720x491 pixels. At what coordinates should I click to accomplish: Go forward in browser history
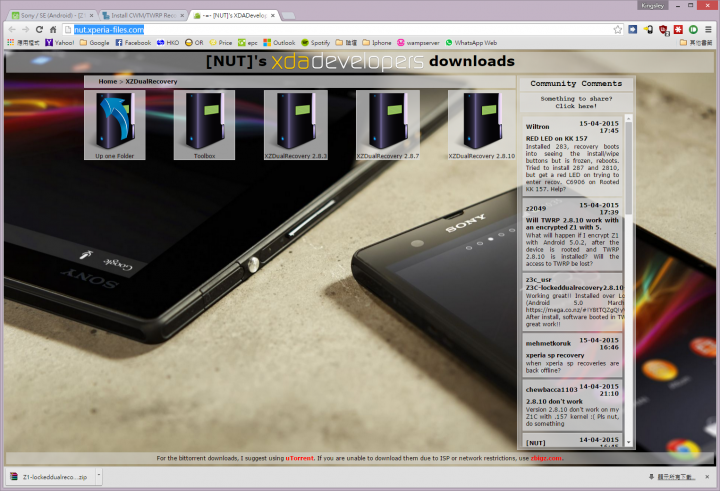pos(26,29)
